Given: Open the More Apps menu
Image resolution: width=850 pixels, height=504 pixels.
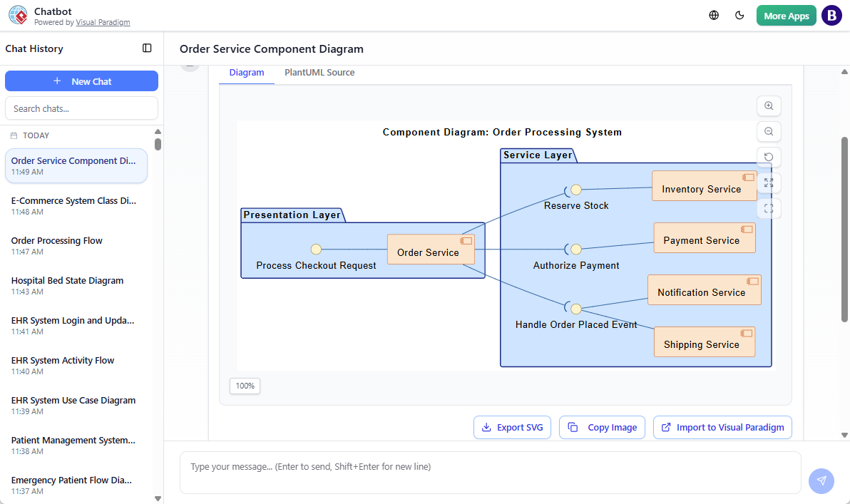Looking at the screenshot, I should 786,15.
